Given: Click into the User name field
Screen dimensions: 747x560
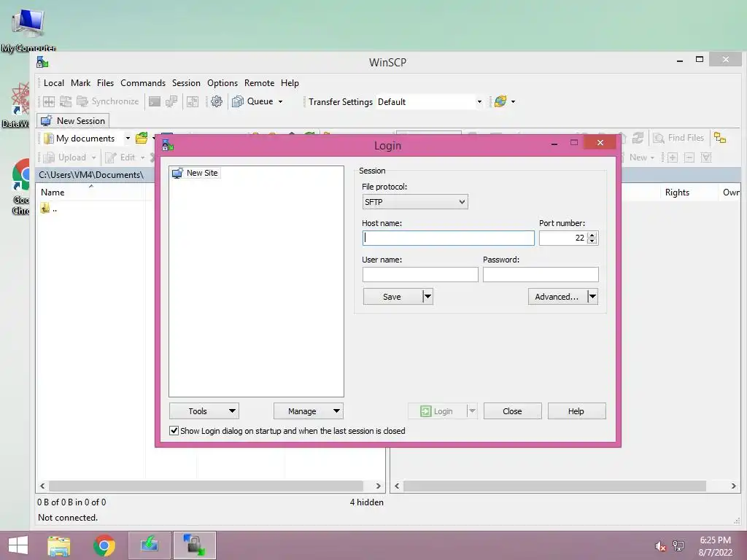Looking at the screenshot, I should tap(420, 275).
